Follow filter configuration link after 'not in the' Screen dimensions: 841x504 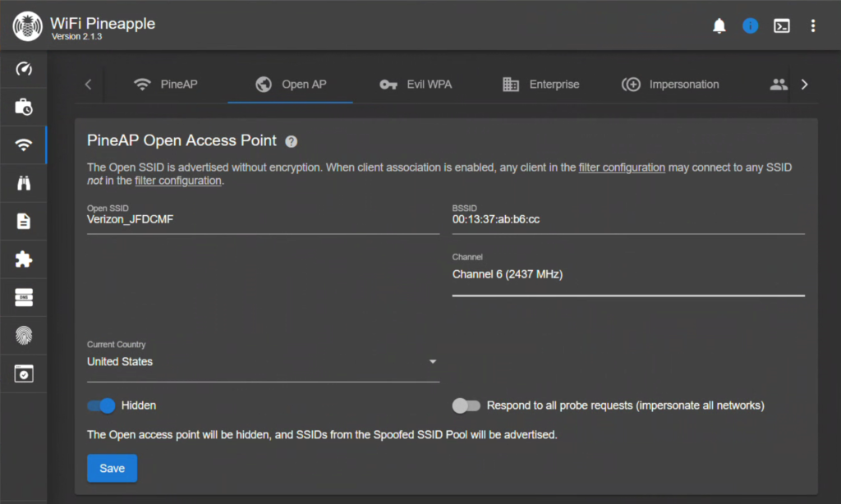point(178,181)
